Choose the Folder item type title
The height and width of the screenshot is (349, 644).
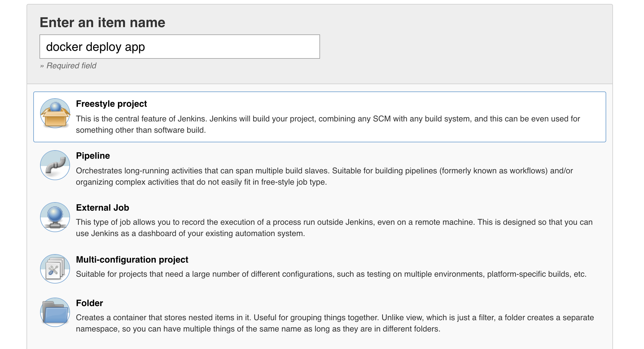89,303
